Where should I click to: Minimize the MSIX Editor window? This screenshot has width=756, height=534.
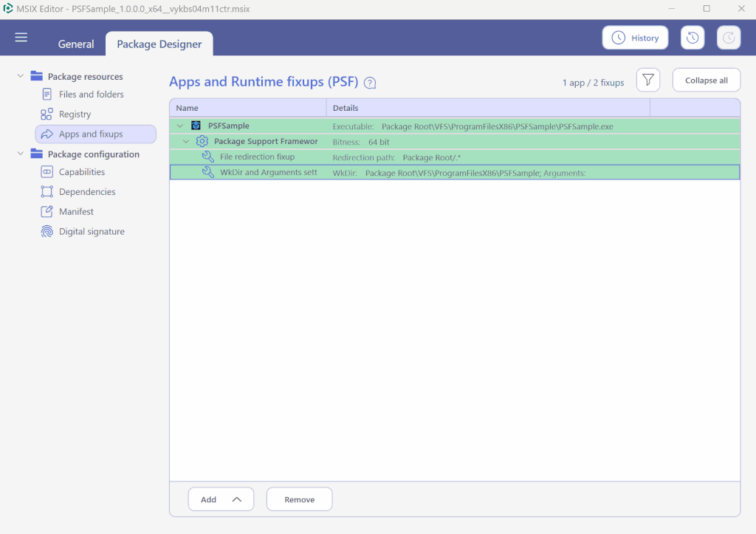(671, 9)
